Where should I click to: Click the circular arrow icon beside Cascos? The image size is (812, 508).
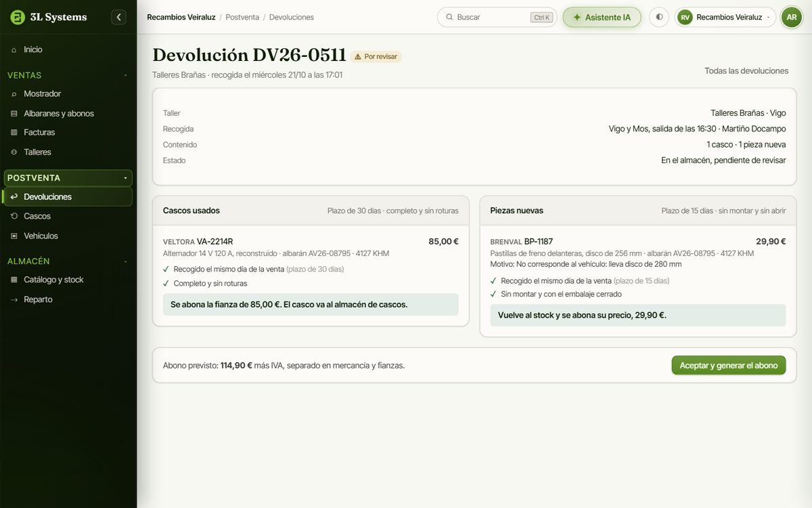coord(14,216)
